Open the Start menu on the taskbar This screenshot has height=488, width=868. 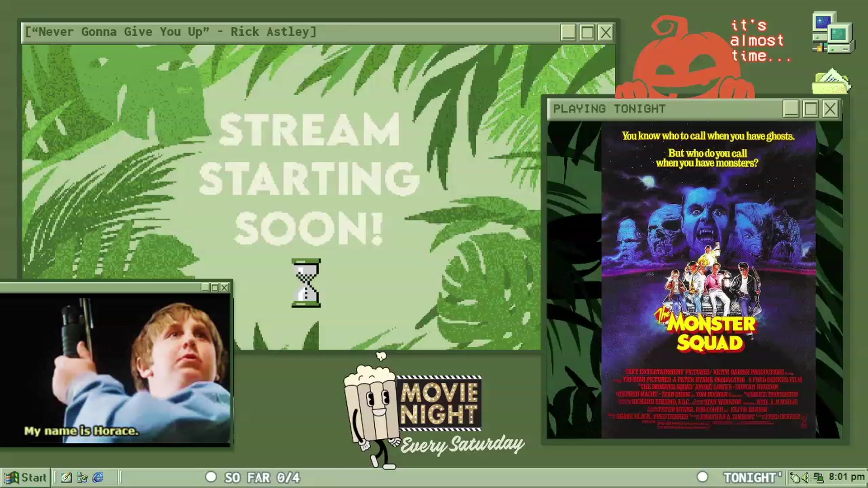(25, 477)
